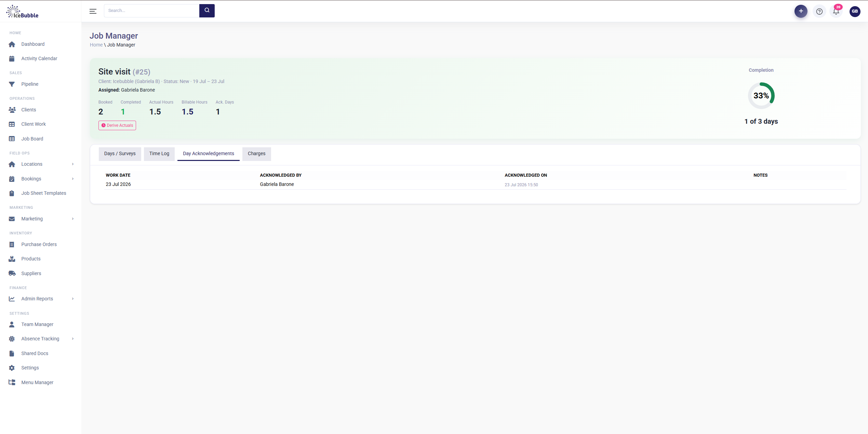Screen dimensions: 868x434
Task: Click the Completed count value 1
Action: point(123,112)
